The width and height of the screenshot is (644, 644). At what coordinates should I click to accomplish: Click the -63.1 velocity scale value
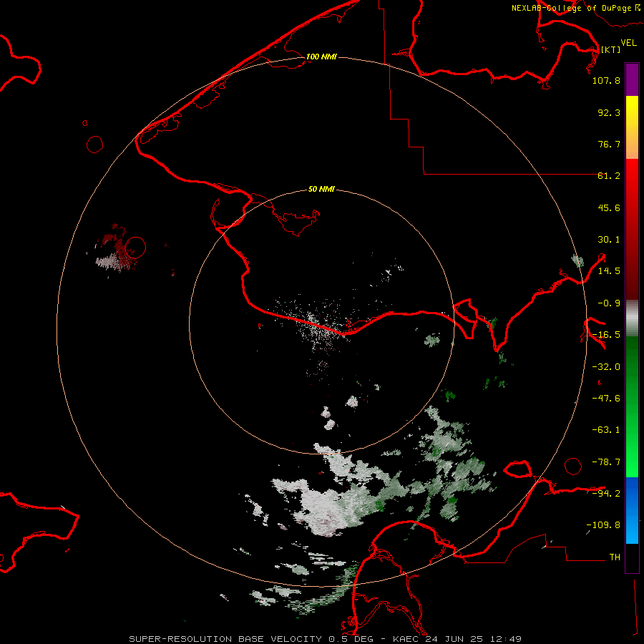606,430
